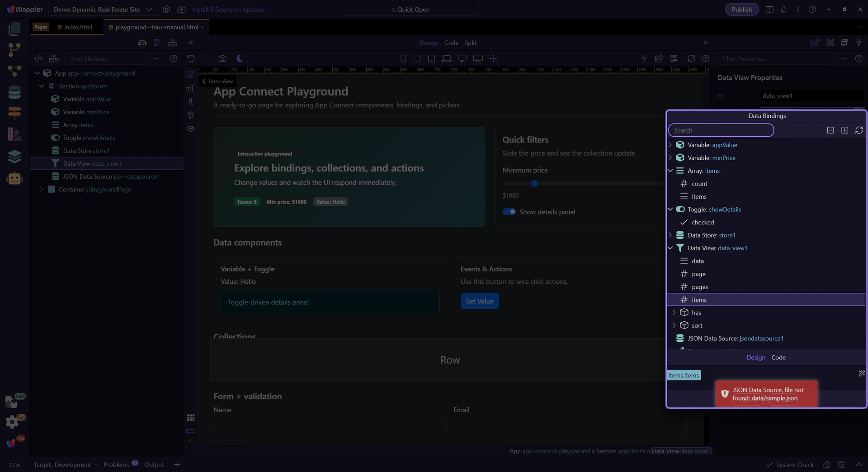Click the Minimum price slider handle
This screenshot has height=472, width=868.
coord(534,183)
